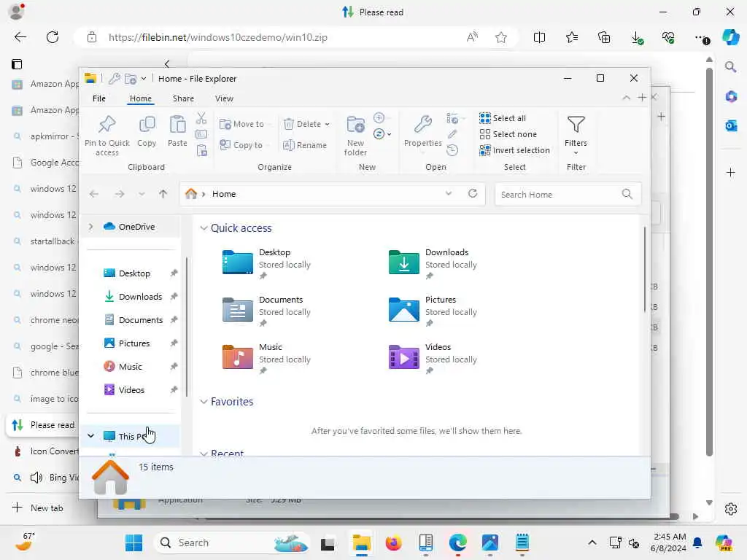The width and height of the screenshot is (747, 560).
Task: Click the File Explorer back arrow
Action: coord(94,194)
